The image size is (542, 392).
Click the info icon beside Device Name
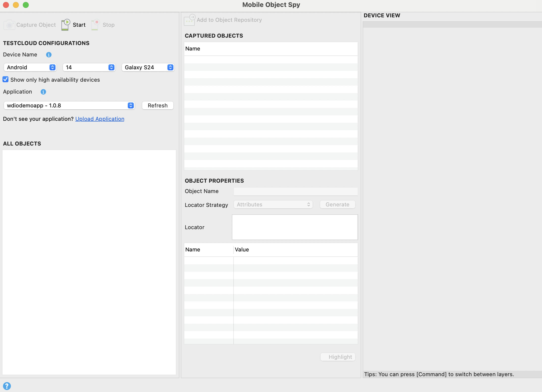tap(49, 55)
